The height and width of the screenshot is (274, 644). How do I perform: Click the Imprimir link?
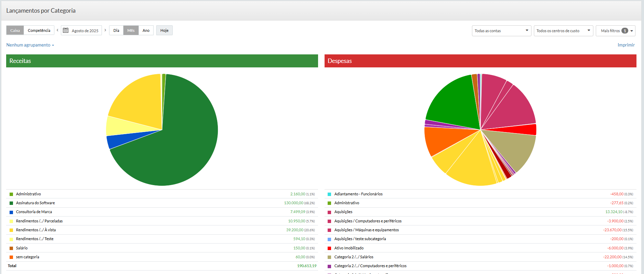point(626,45)
